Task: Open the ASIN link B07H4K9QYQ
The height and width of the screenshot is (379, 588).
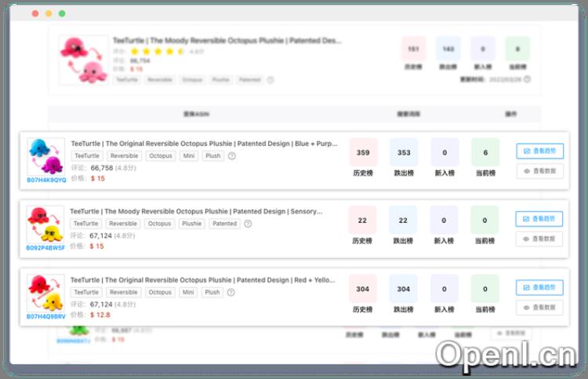Action: (x=46, y=180)
